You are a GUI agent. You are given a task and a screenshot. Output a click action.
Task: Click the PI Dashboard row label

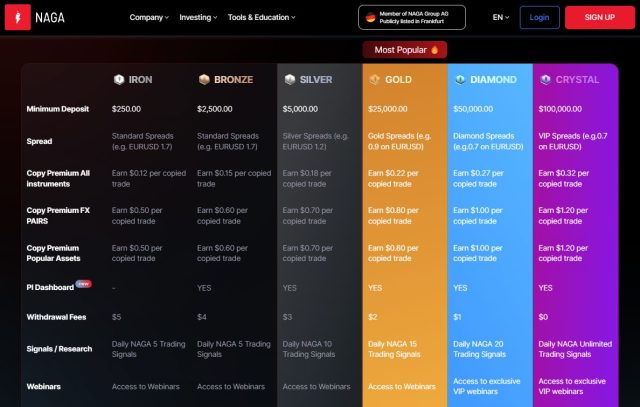coord(50,287)
